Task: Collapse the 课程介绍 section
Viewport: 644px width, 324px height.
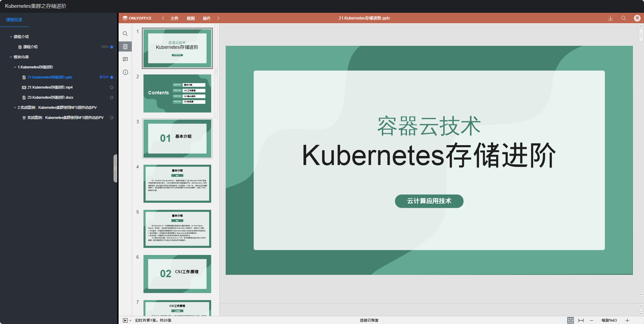Action: [11, 37]
